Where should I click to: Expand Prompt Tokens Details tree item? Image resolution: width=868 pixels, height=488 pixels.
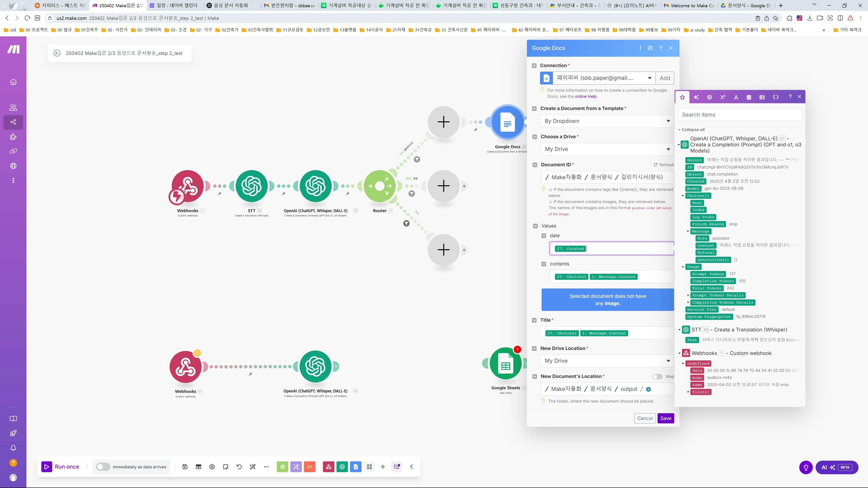pyautogui.click(x=688, y=295)
